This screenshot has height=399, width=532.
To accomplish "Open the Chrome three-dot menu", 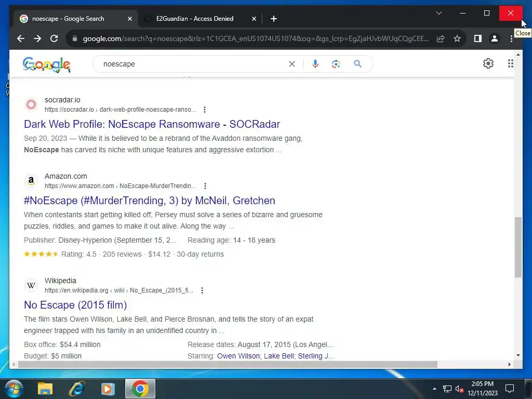I will (x=511, y=38).
